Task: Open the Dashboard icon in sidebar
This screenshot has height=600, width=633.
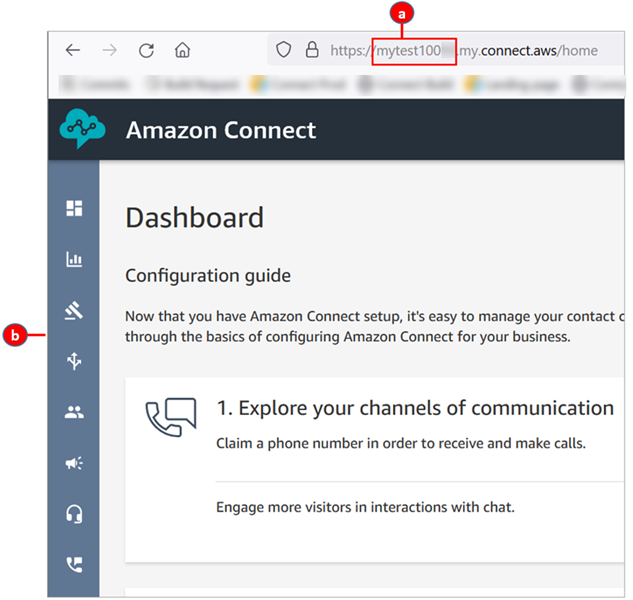Action: (74, 208)
